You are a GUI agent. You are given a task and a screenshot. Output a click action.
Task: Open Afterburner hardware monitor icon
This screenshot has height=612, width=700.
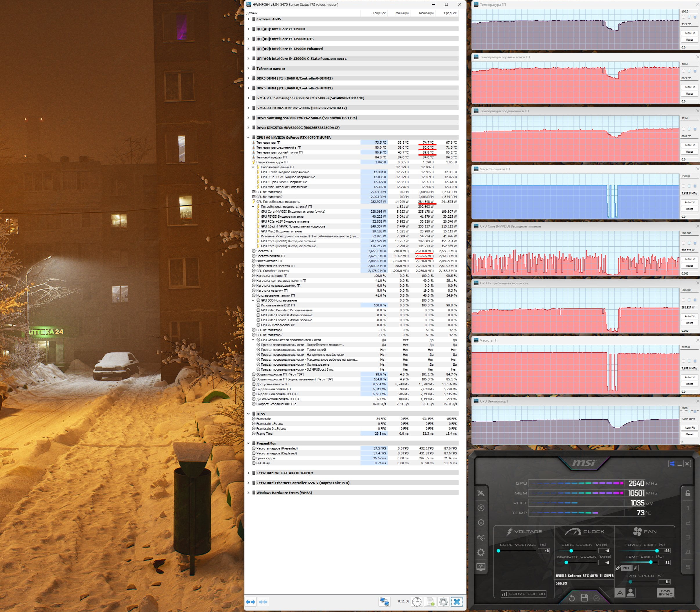click(481, 567)
